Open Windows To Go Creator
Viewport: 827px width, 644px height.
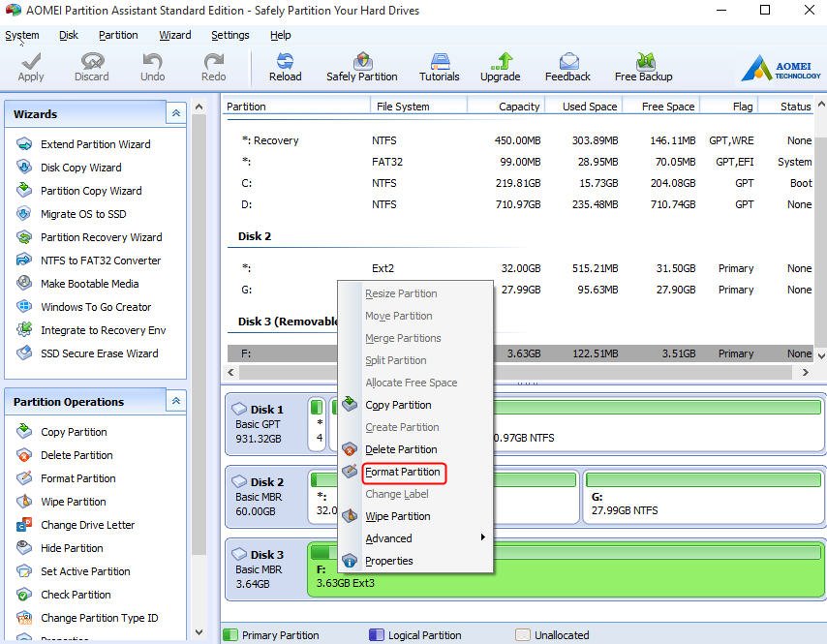coord(96,306)
